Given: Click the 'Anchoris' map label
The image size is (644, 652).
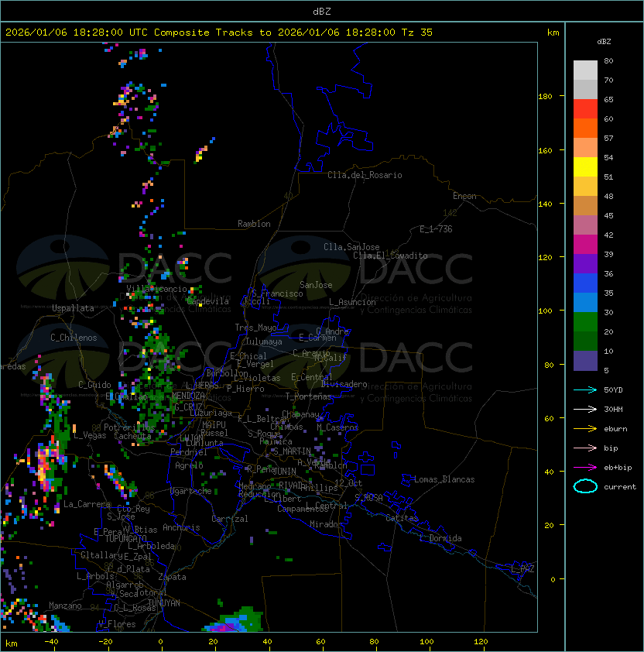Looking at the screenshot, I should [x=181, y=527].
